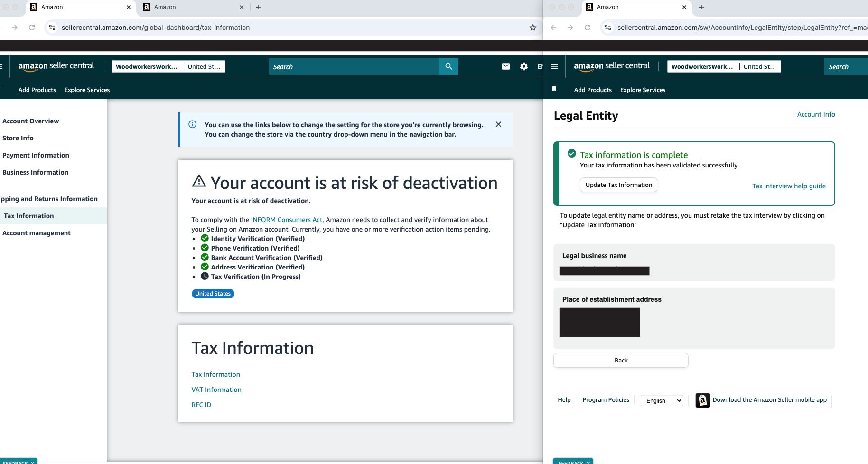This screenshot has width=868, height=464.
Task: Click amazon seller central logo in right window
Action: 612,66
